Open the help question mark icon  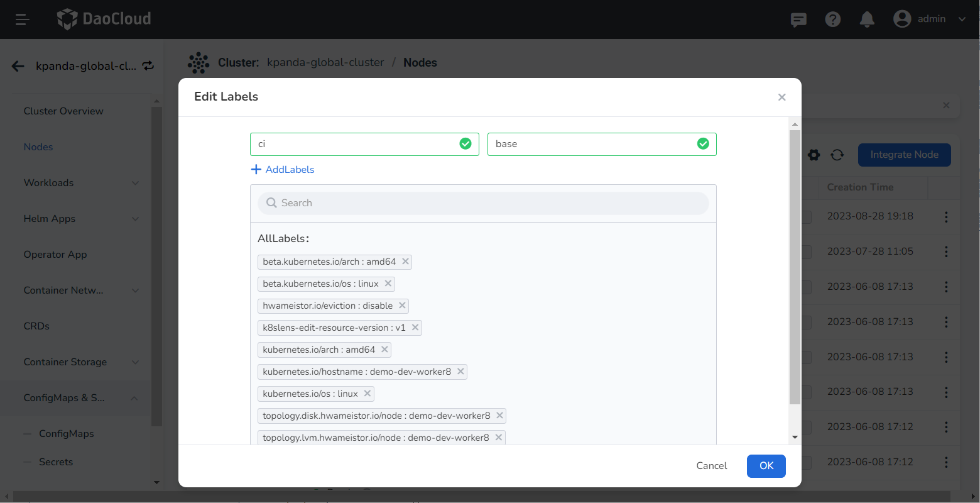click(833, 19)
